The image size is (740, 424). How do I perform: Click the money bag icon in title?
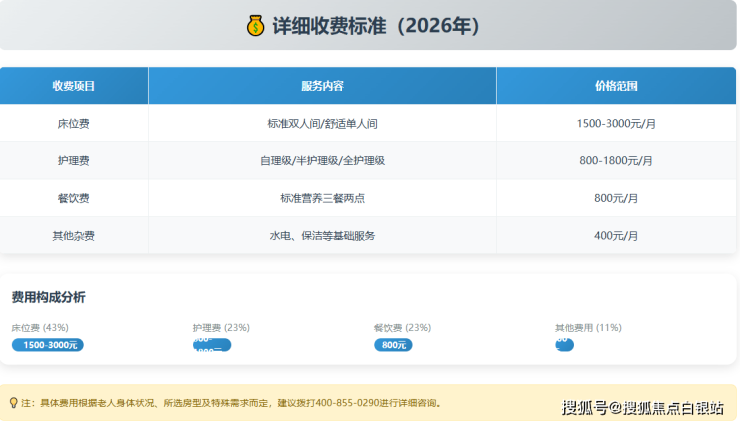[255, 26]
